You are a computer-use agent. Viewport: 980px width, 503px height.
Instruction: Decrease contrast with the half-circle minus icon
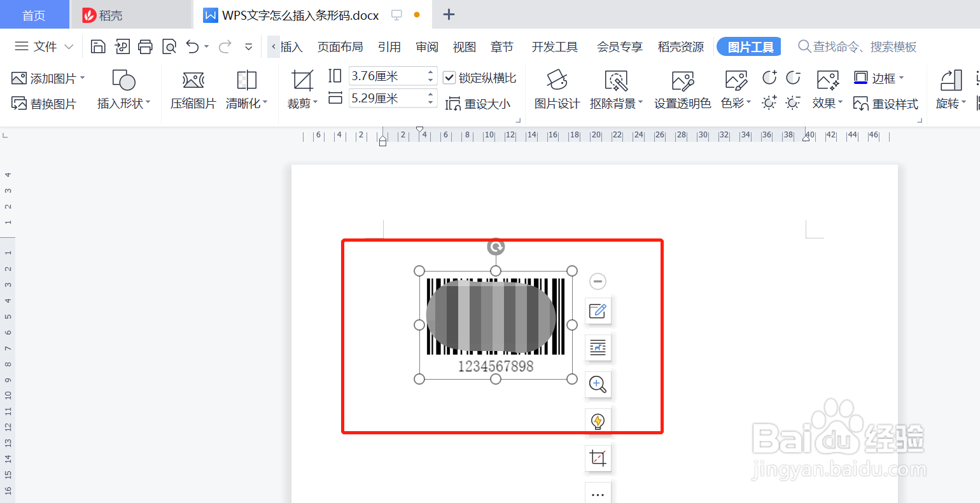coord(793,78)
